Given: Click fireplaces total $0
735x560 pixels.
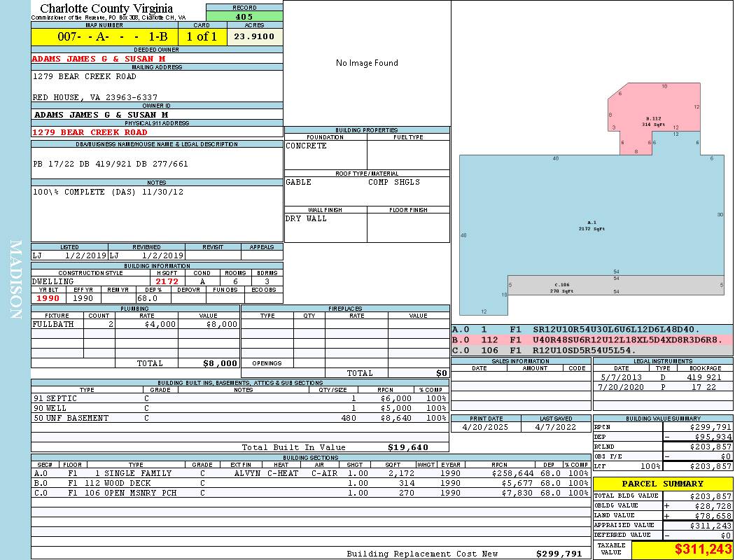Looking at the screenshot, I should coord(442,373).
